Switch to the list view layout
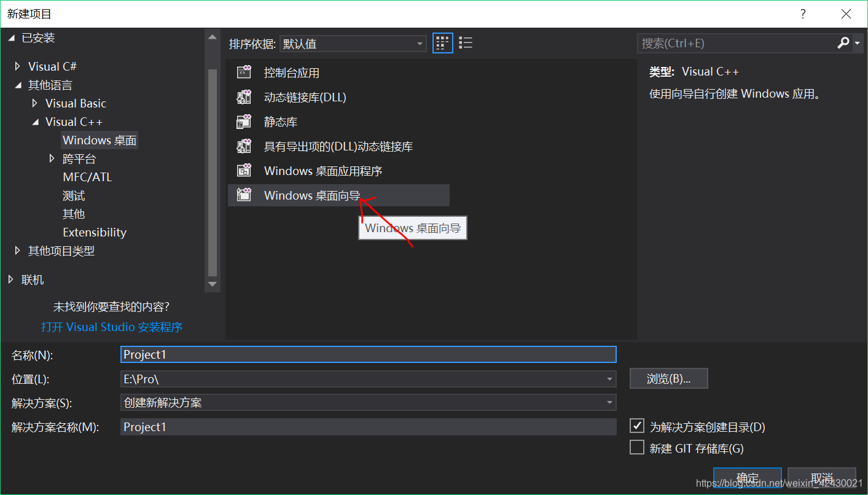This screenshot has height=495, width=868. tap(466, 43)
